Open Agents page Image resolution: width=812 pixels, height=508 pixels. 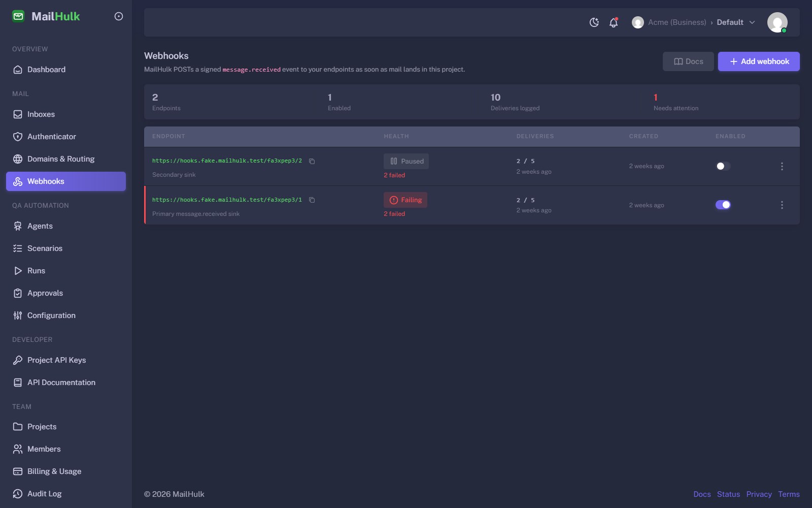(x=66, y=226)
